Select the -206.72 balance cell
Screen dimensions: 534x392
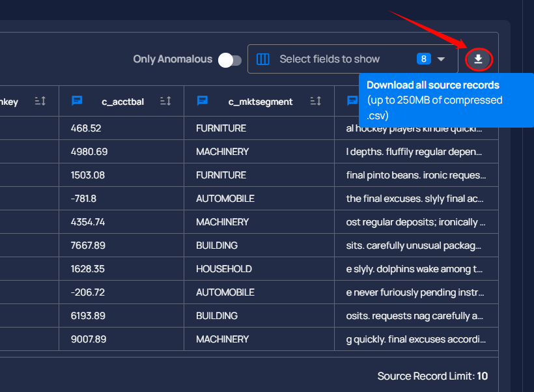[x=121, y=292]
